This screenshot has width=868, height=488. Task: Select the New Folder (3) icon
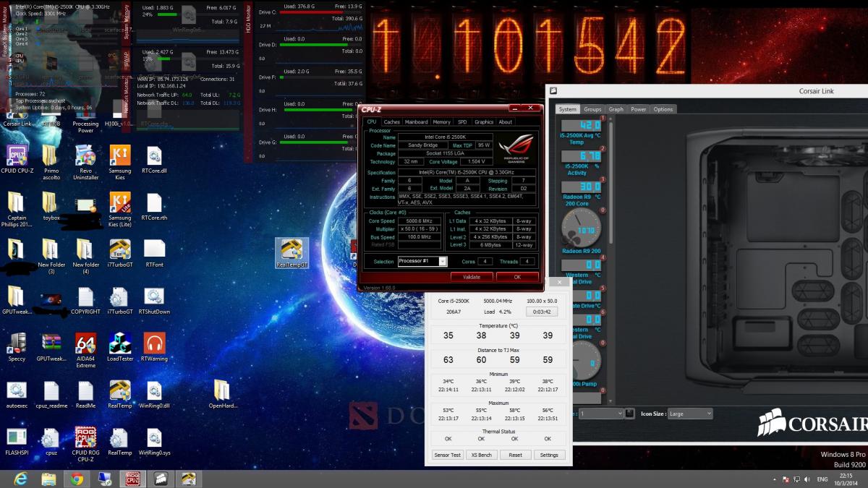click(51, 257)
